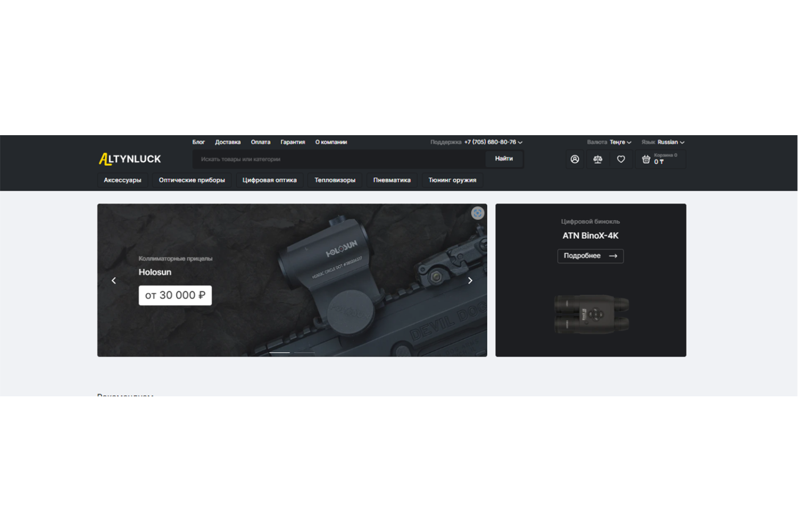Open the product comparison scales icon
Viewport: 798px width, 532px height.
pos(598,159)
